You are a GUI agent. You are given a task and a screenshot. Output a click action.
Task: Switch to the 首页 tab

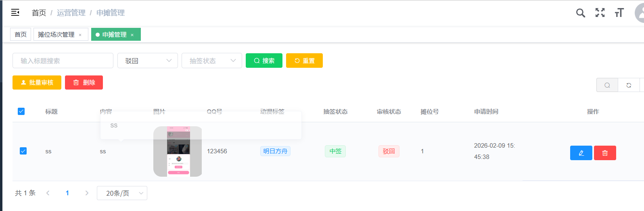(x=21, y=35)
